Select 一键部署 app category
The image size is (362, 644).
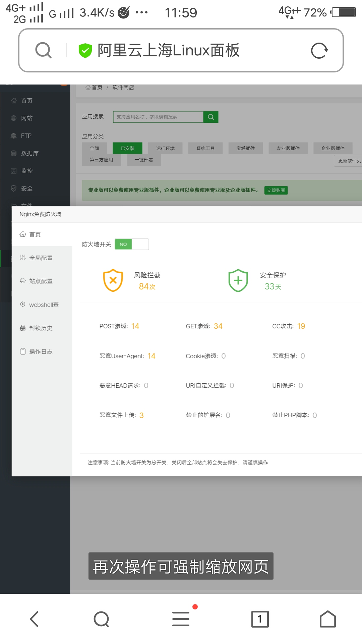coord(144,160)
